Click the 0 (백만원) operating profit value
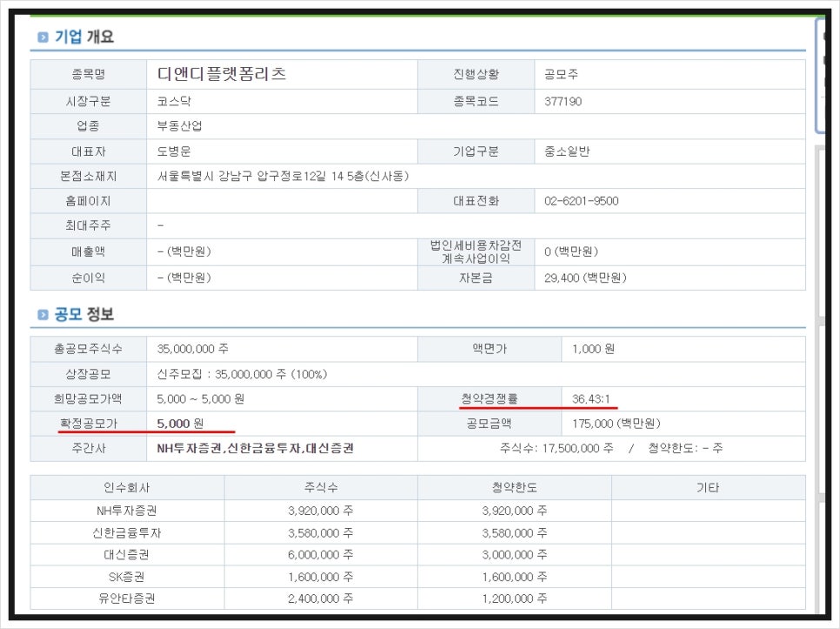This screenshot has width=840, height=629. coord(571,251)
